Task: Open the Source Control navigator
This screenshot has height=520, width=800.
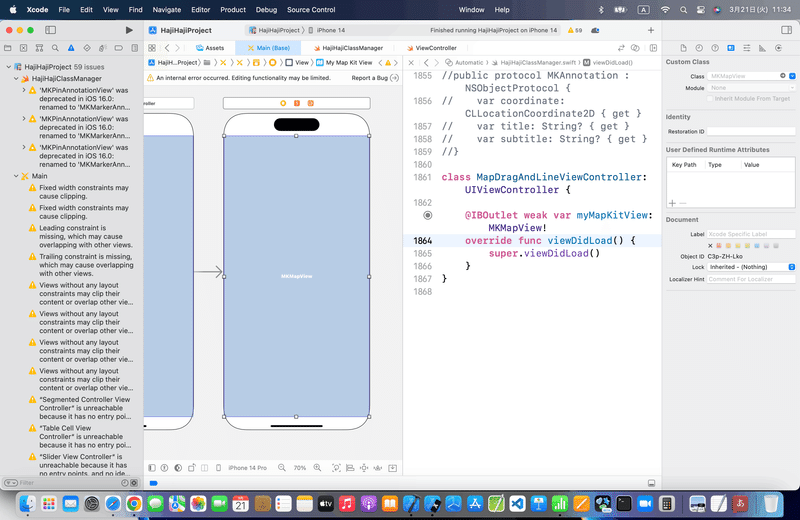Action: tap(23, 48)
